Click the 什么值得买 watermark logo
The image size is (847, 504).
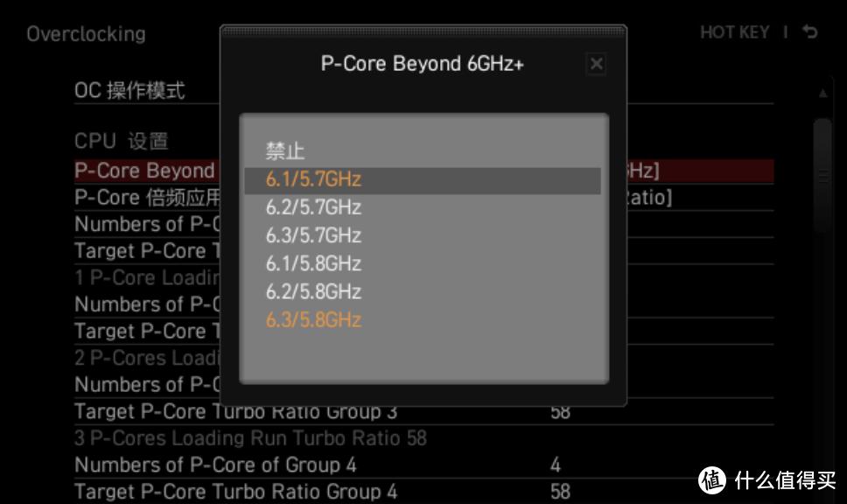[x=767, y=479]
